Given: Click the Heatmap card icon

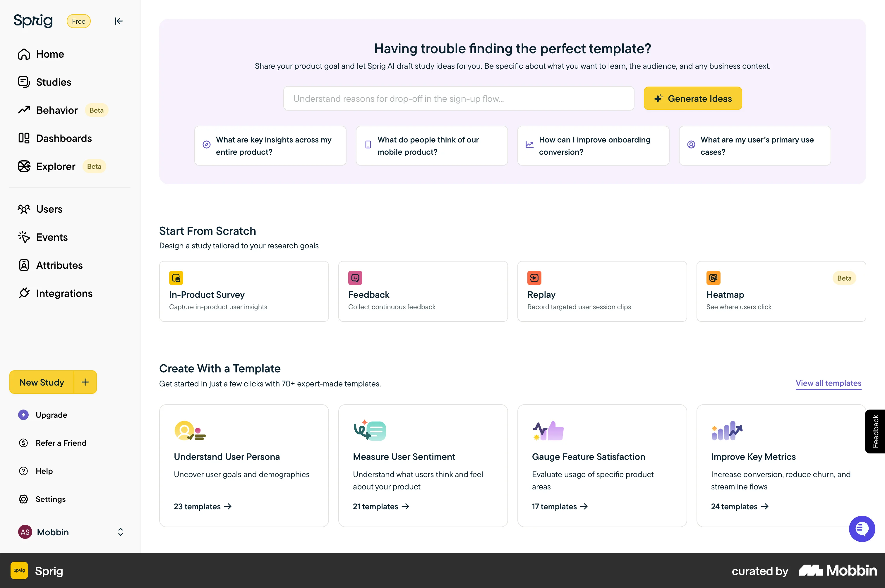Looking at the screenshot, I should tap(713, 278).
